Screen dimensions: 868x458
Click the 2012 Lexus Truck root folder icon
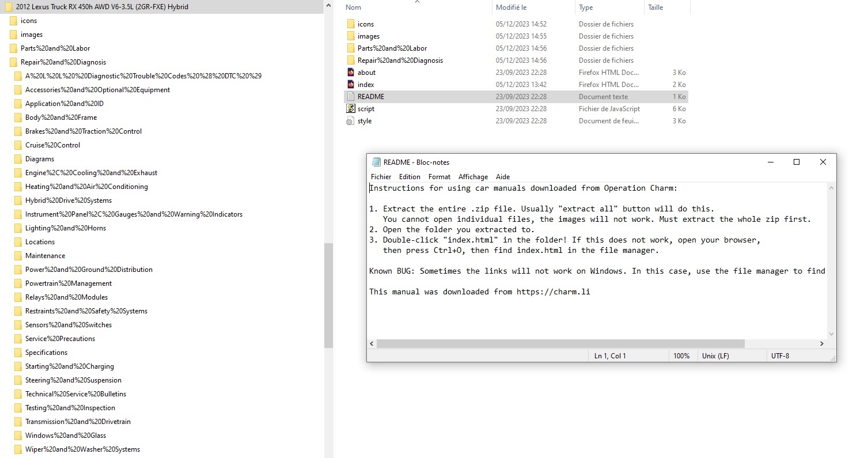9,7
